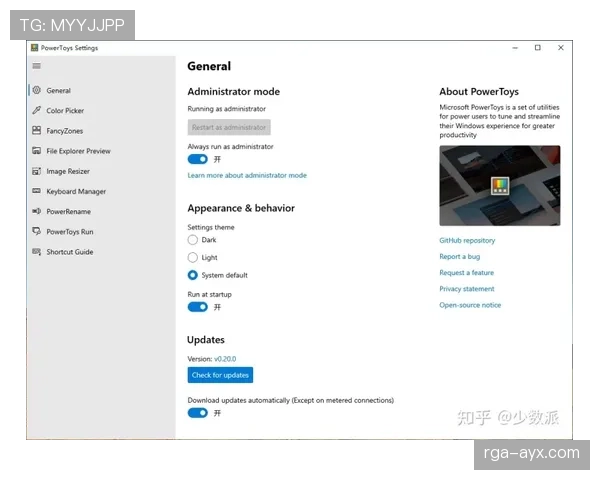
Task: Open the Open-source notice link
Action: tap(470, 305)
